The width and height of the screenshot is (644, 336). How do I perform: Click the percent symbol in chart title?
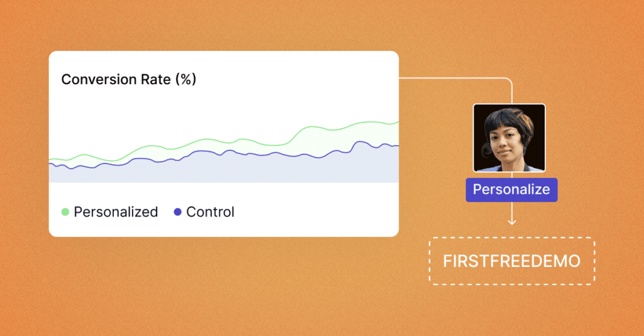pos(186,79)
